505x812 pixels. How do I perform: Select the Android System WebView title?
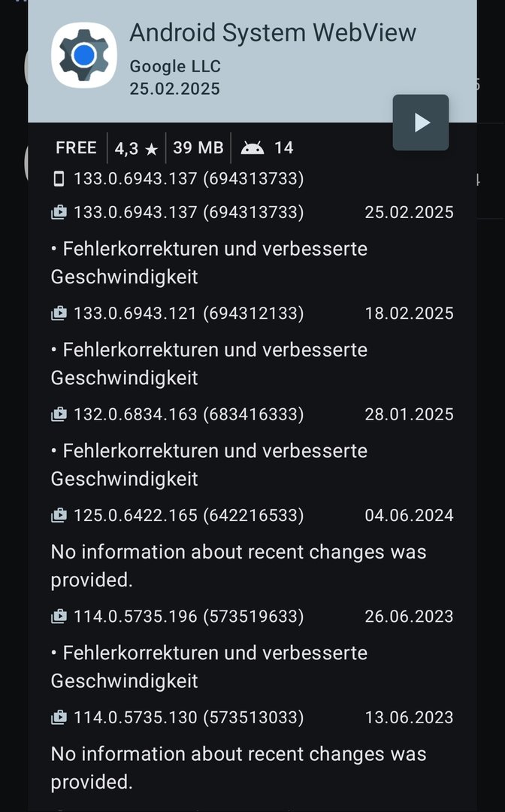(273, 32)
